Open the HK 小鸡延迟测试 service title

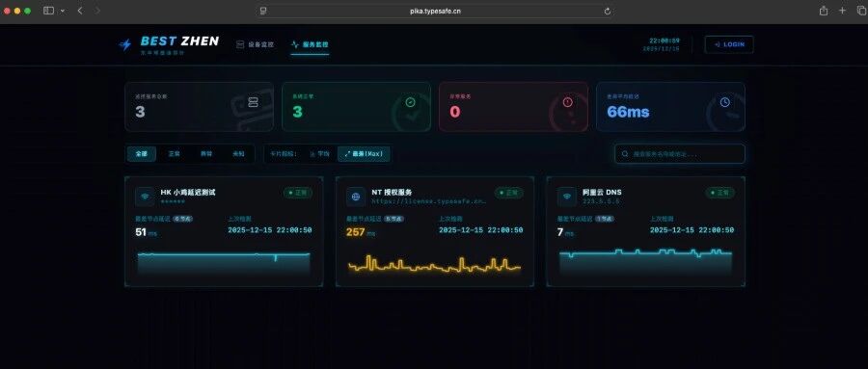pos(188,193)
